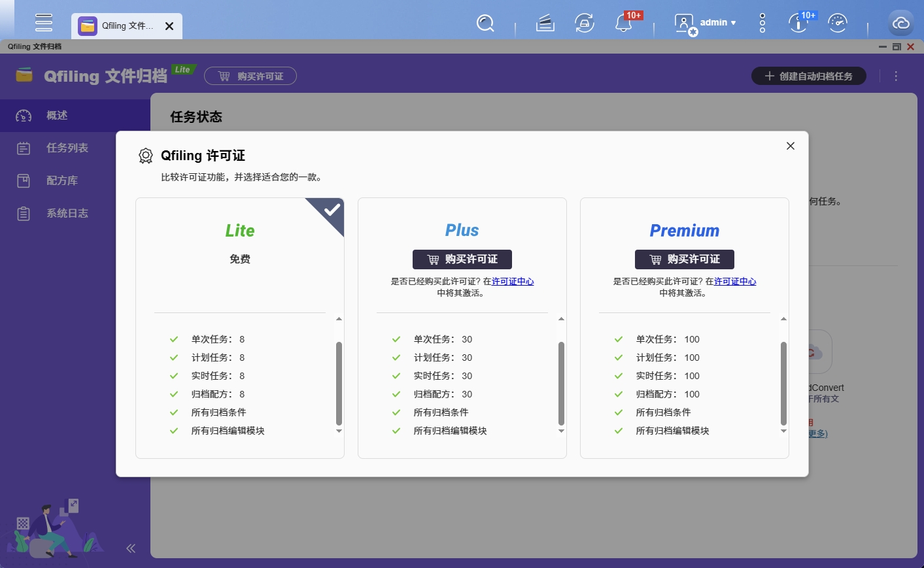Select 任务列表 in the sidebar
The image size is (924, 568).
75,148
